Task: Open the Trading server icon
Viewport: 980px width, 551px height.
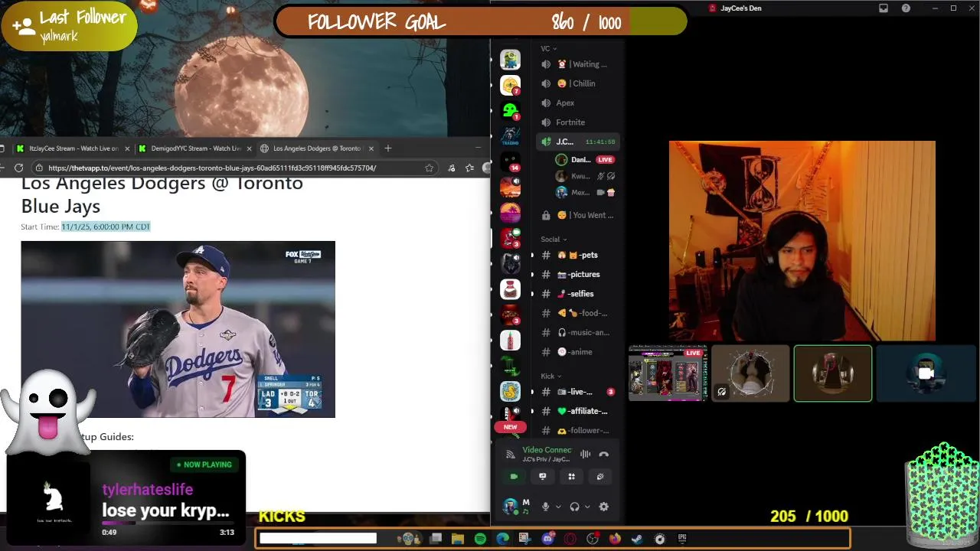Action: (x=510, y=136)
